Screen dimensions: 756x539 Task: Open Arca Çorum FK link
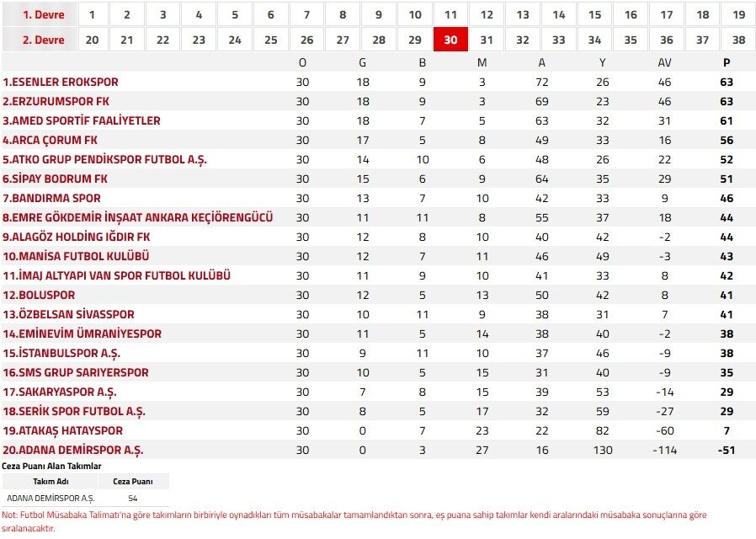(x=51, y=141)
